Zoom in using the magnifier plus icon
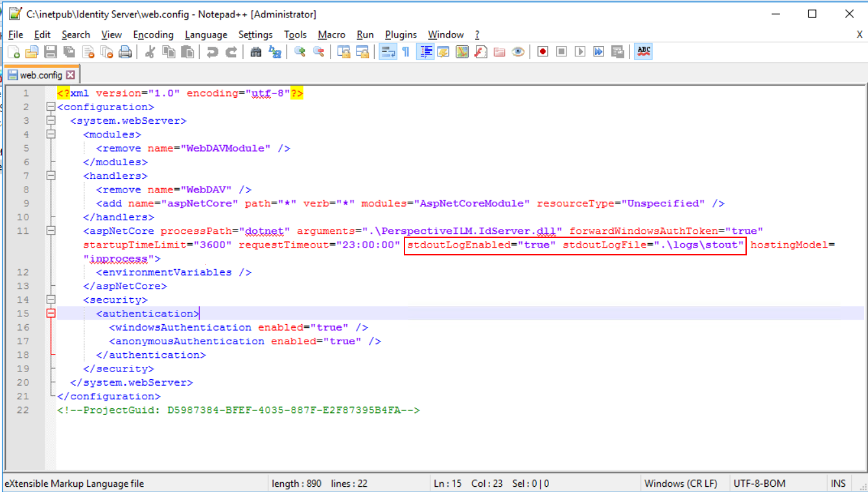Image resolution: width=868 pixels, height=492 pixels. tap(299, 53)
